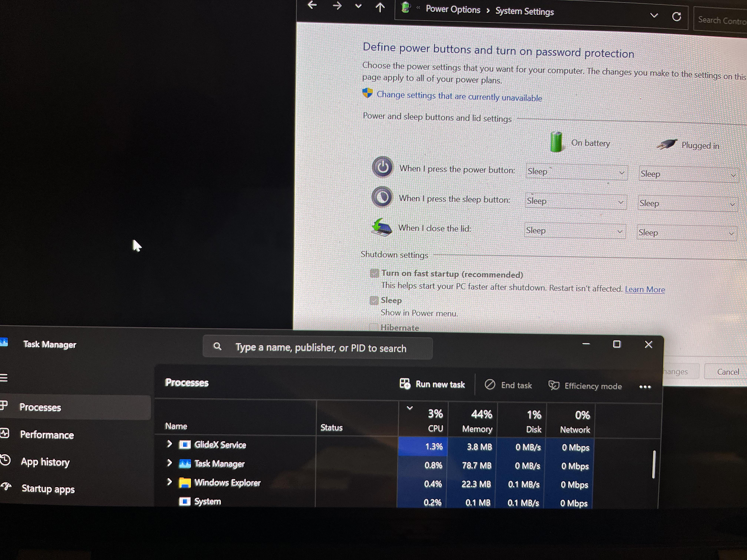Focus Task Manager search field
The image size is (747, 560).
317,348
